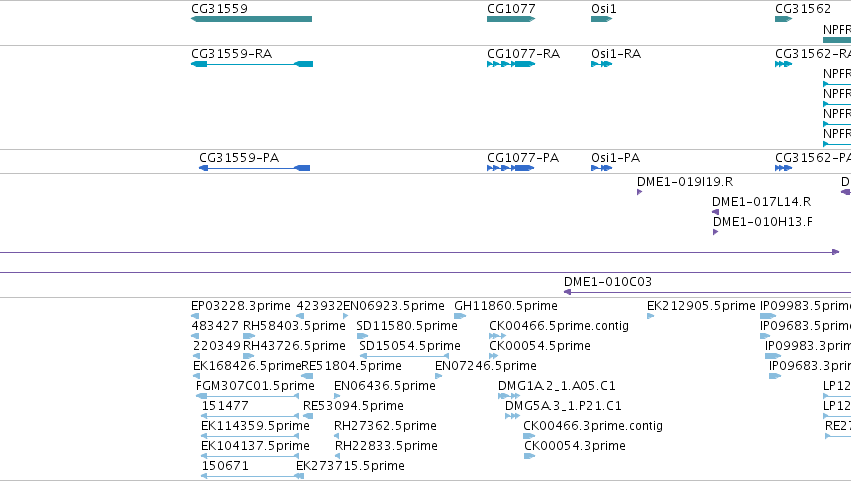Select the DME1-010C03 clone line
Screen dimensions: 851x481
pos(707,292)
